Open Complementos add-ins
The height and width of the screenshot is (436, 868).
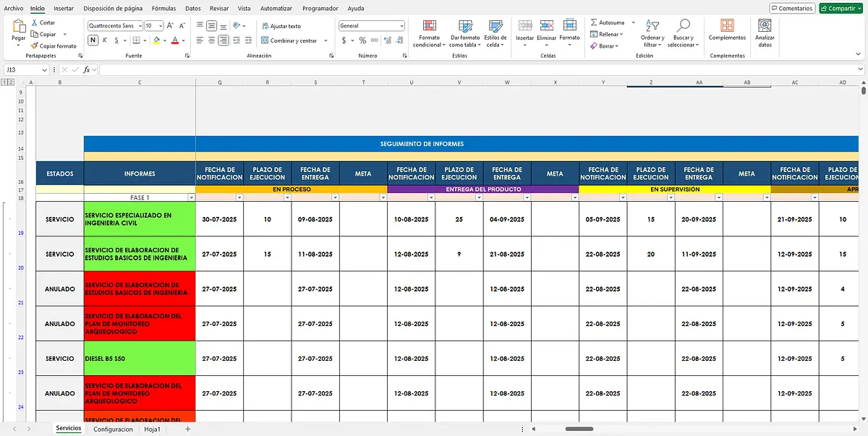click(727, 30)
